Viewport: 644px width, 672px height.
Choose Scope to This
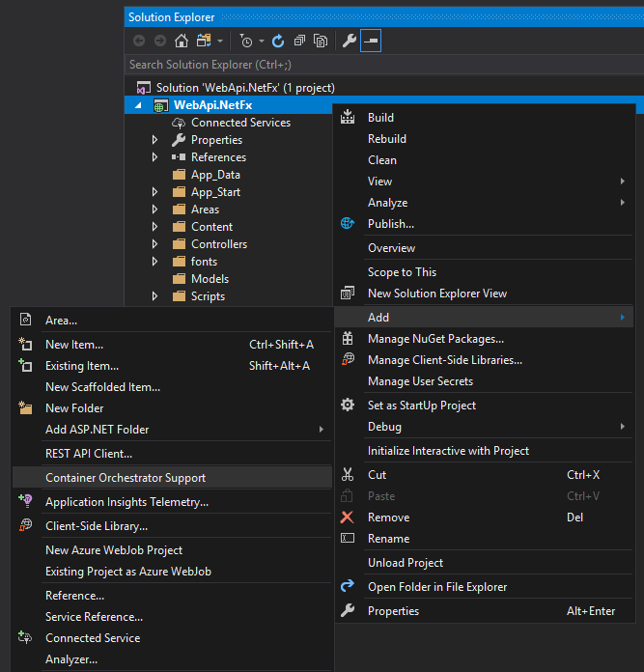(484, 272)
